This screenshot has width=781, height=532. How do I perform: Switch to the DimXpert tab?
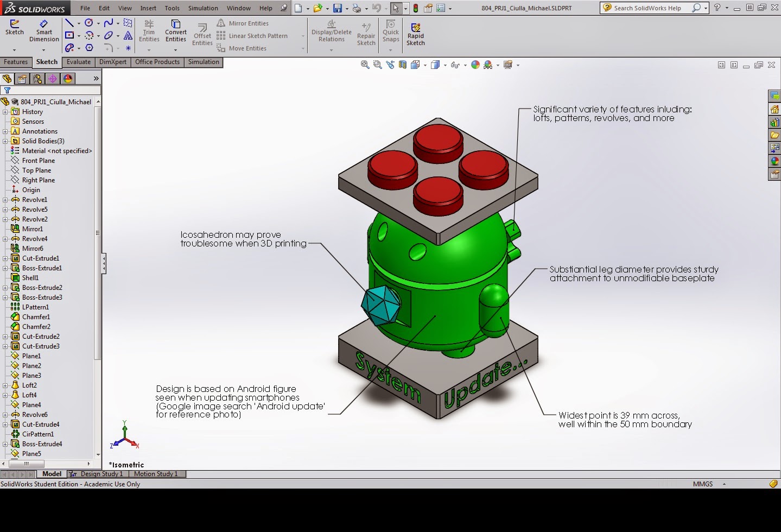[x=113, y=62]
